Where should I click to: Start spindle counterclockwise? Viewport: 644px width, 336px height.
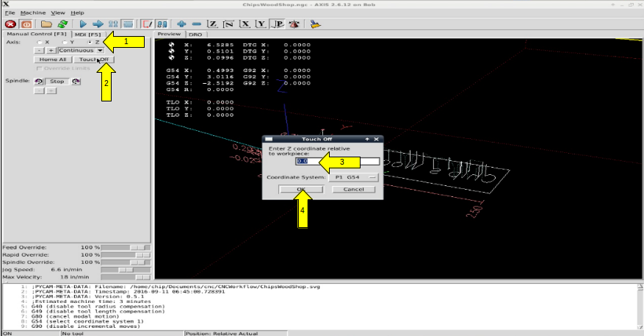(x=39, y=82)
